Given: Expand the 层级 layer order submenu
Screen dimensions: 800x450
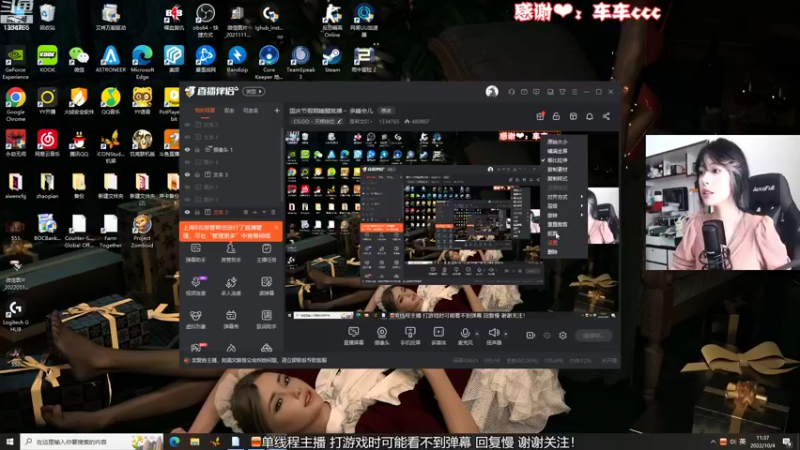Looking at the screenshot, I should 564,206.
